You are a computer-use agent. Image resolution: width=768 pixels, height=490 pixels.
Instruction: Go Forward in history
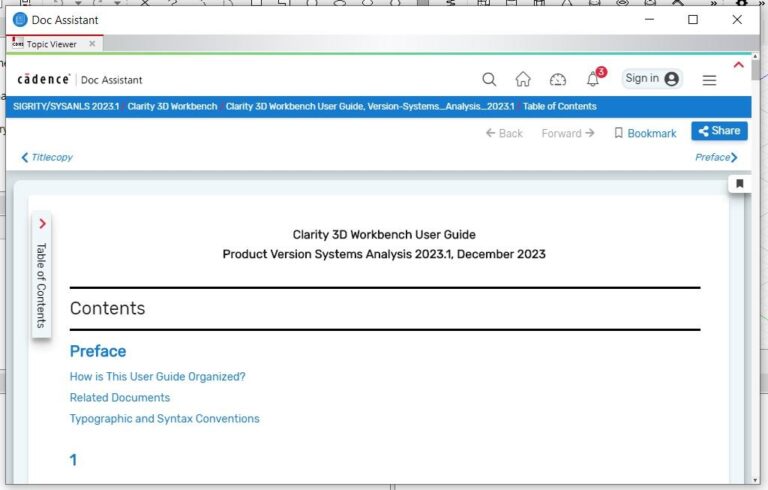tap(568, 133)
